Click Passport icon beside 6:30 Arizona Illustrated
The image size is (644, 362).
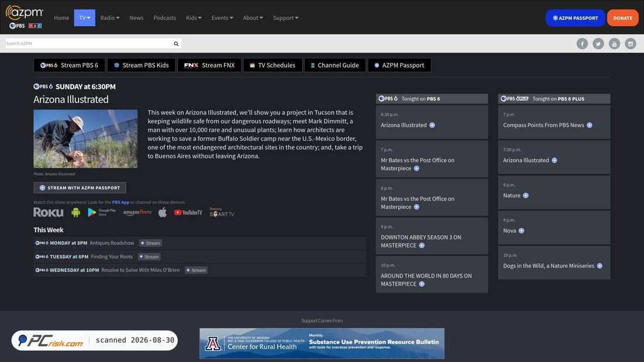pos(432,125)
